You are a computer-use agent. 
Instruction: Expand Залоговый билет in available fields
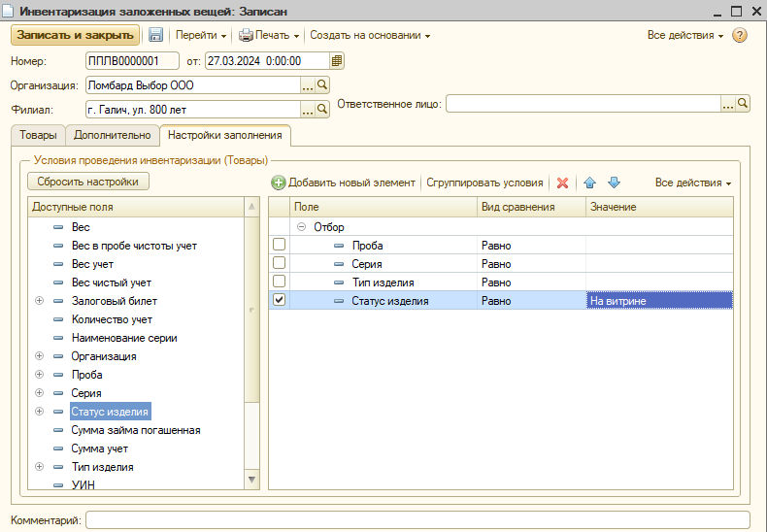coord(40,301)
